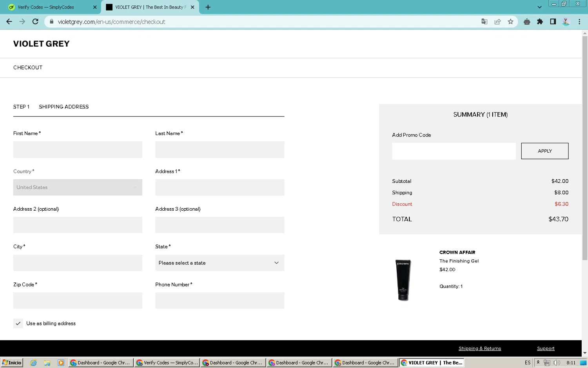Close the Verify Codes tab
The image size is (588, 368).
(x=95, y=7)
